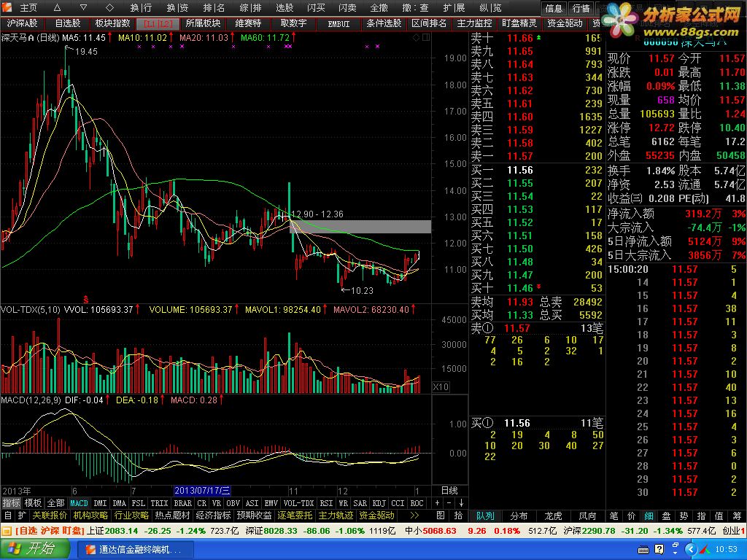Click the 图 icon button in bottom bar

pos(441,516)
